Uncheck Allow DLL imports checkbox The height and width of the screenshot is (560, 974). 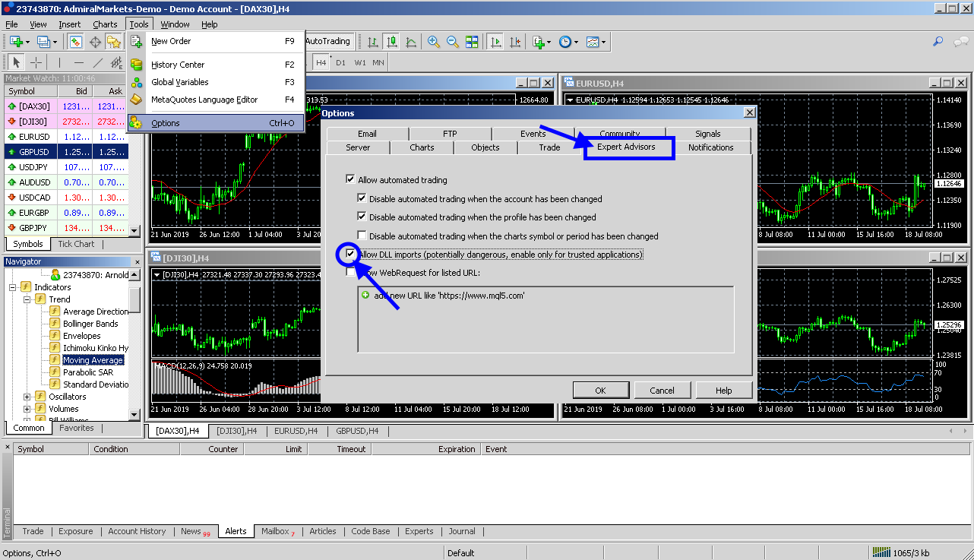[x=350, y=254]
